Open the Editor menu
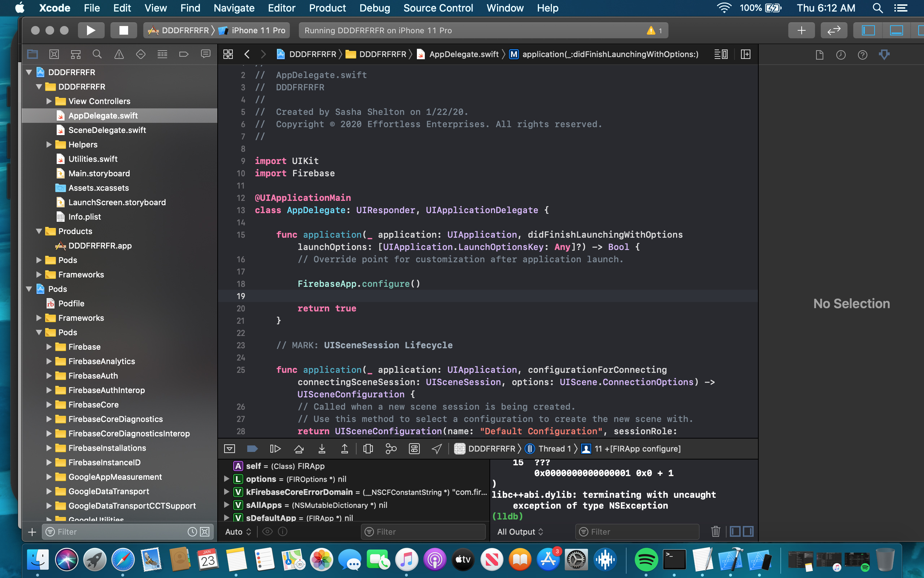The height and width of the screenshot is (578, 924). coord(282,8)
